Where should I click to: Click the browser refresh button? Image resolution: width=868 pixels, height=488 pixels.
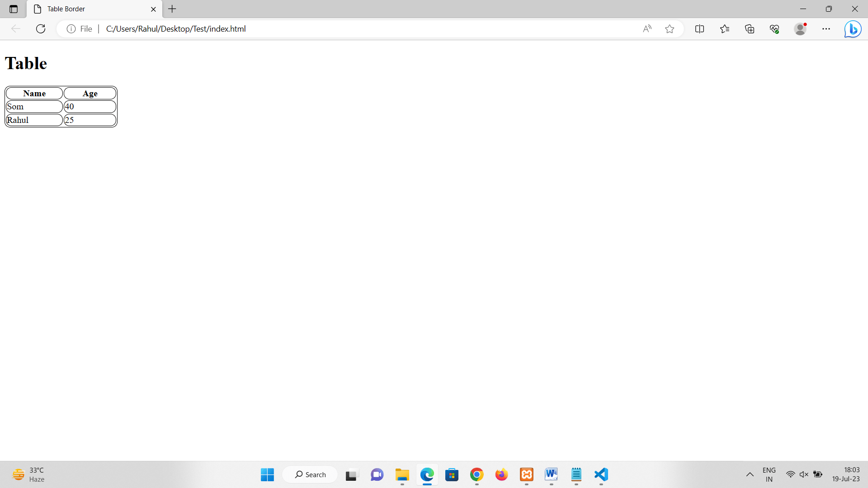pos(41,29)
